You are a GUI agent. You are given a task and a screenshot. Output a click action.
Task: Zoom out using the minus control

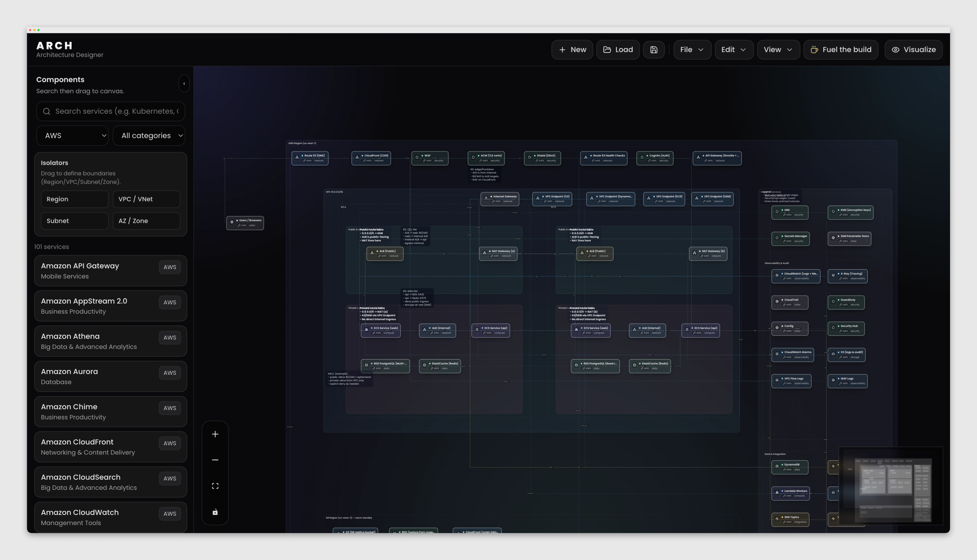[x=215, y=460]
